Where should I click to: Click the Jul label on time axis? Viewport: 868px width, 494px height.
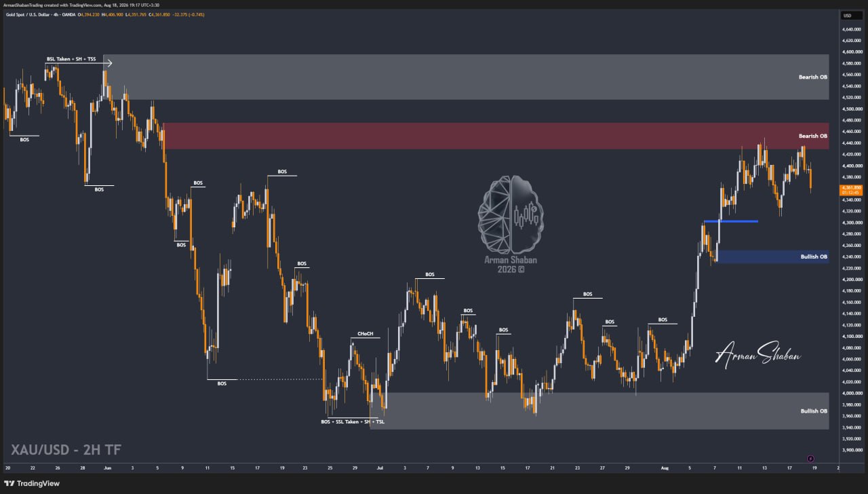tap(378, 468)
